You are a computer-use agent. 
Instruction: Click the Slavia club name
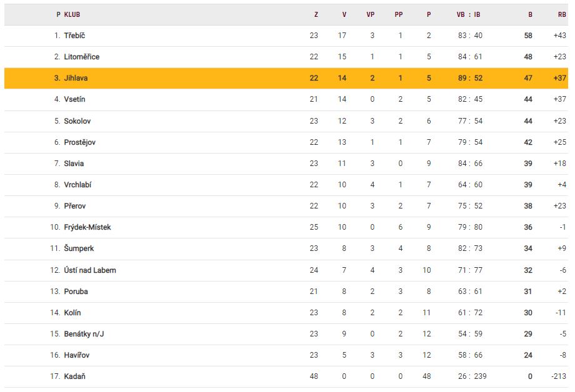pos(74,164)
